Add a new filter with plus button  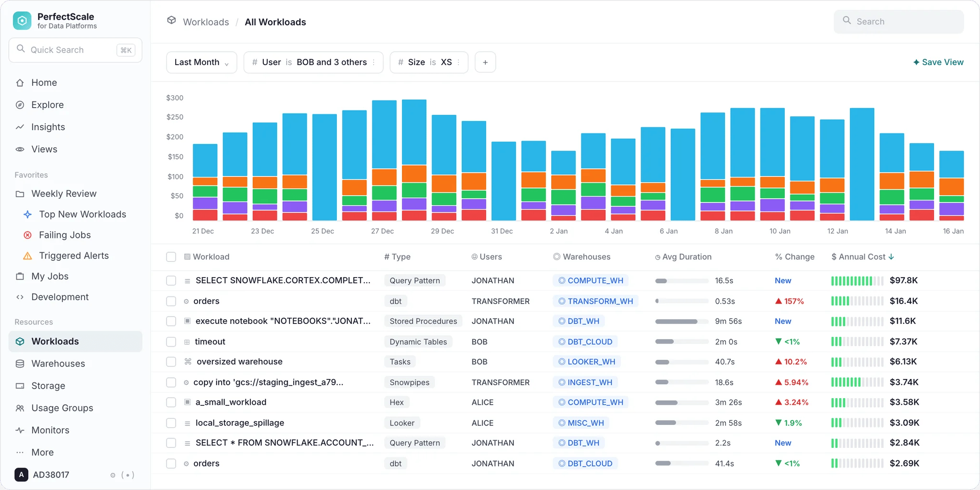[x=485, y=62]
